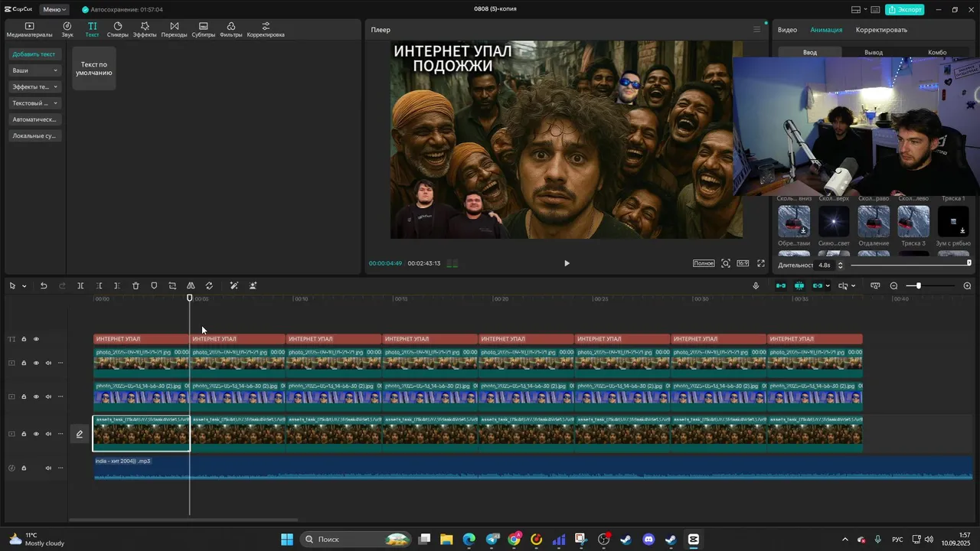Expand the Ваши text category
Image resolution: width=980 pixels, height=551 pixels.
click(35, 70)
